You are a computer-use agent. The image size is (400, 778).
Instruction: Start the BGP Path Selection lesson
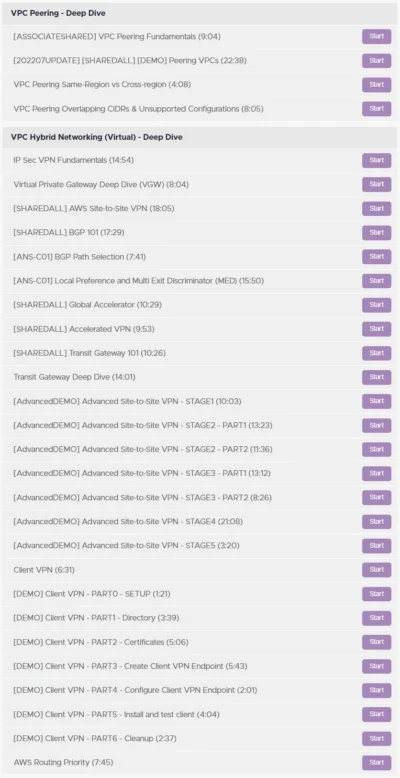376,257
